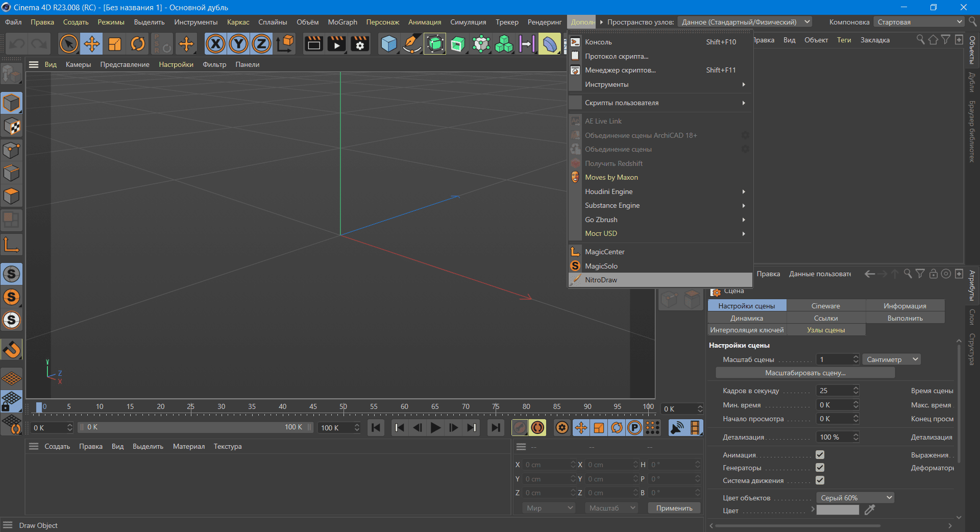Open MagicCenter from the menu
The image size is (980, 532).
(x=660, y=252)
